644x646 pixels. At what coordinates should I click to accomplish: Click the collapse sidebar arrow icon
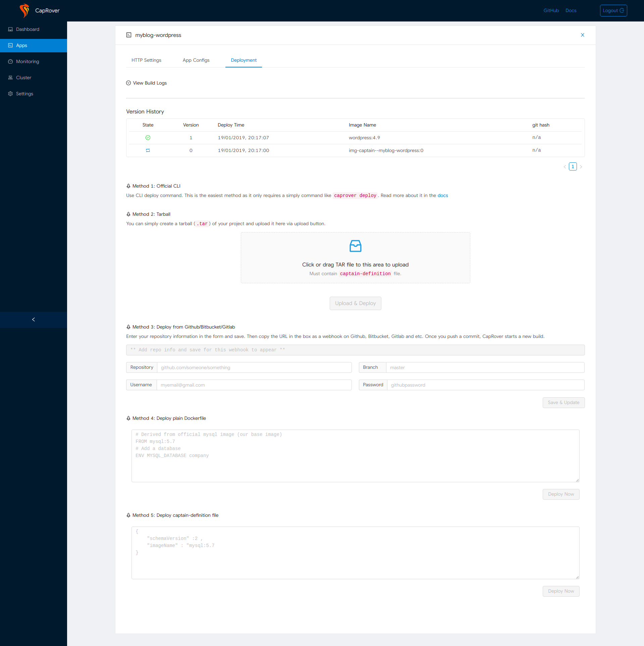(33, 319)
